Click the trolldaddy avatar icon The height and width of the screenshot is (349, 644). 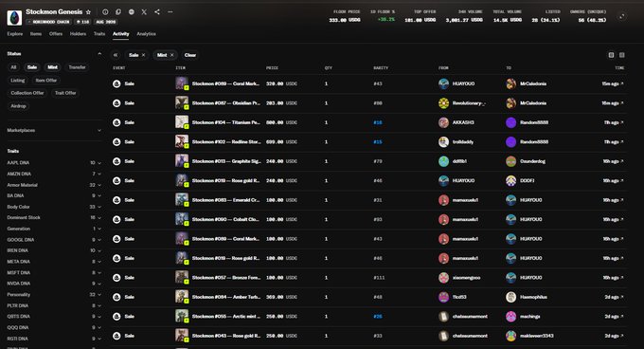443,142
